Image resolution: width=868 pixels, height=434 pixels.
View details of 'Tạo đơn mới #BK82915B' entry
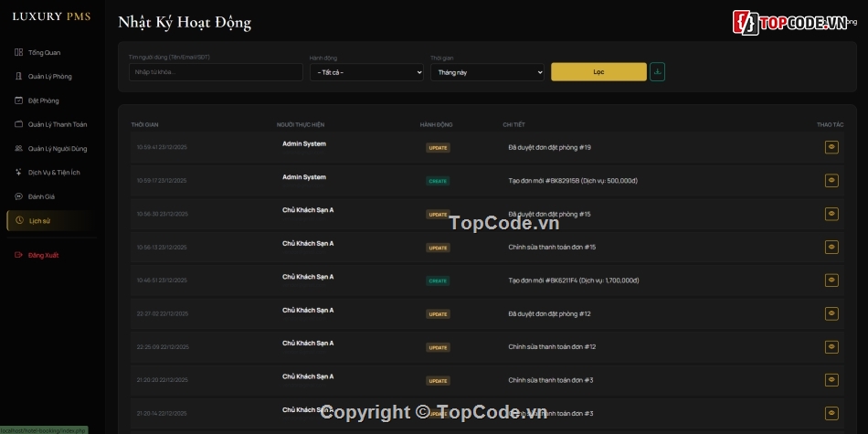point(831,181)
